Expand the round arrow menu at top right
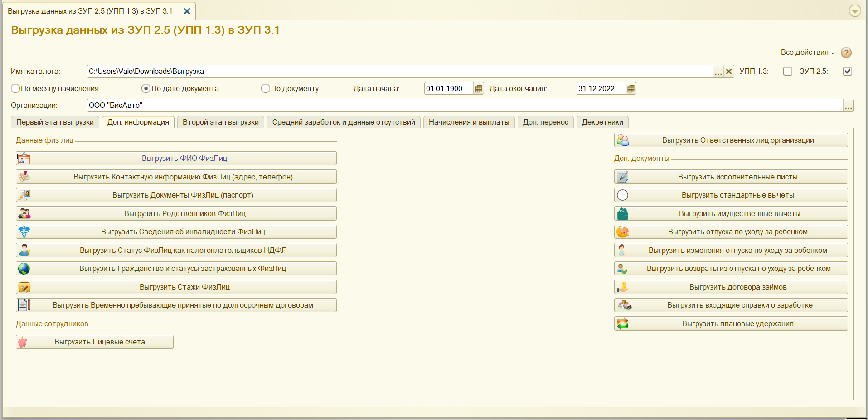 pos(855,10)
